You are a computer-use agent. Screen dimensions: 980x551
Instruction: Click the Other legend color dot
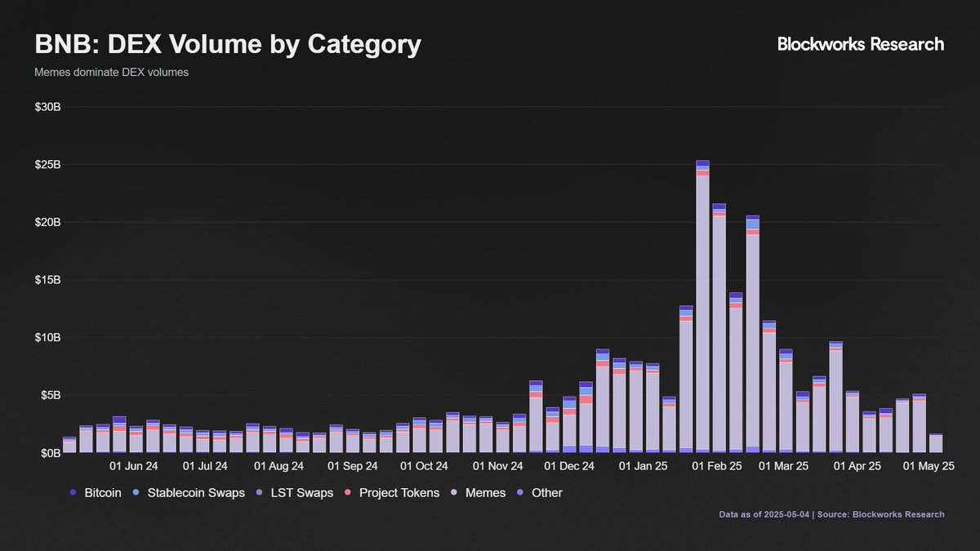coord(521,493)
